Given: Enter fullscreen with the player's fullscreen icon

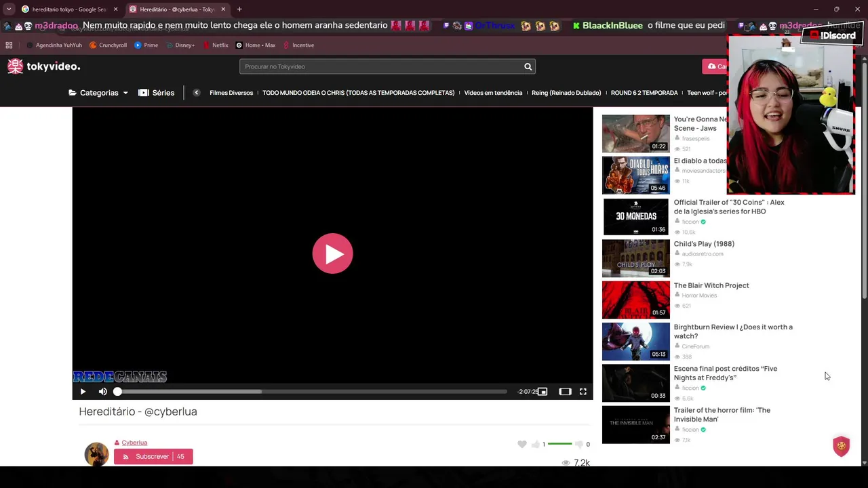Looking at the screenshot, I should [583, 392].
